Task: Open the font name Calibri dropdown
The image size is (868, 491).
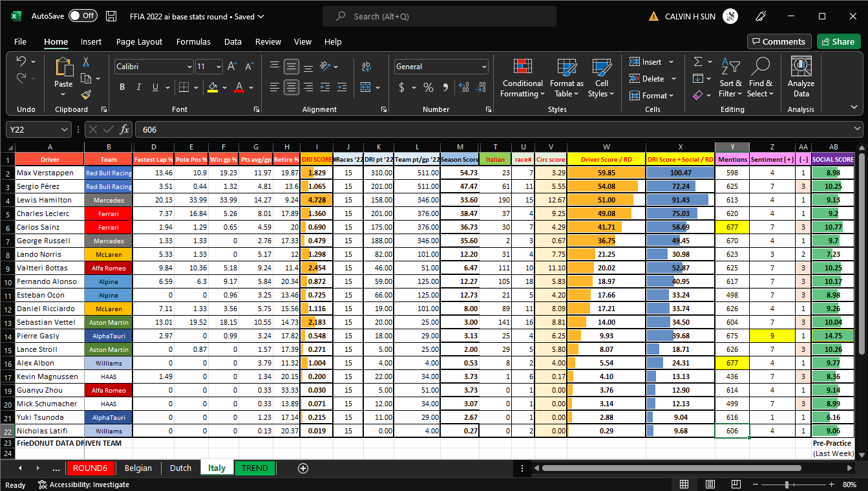Action: [x=189, y=66]
